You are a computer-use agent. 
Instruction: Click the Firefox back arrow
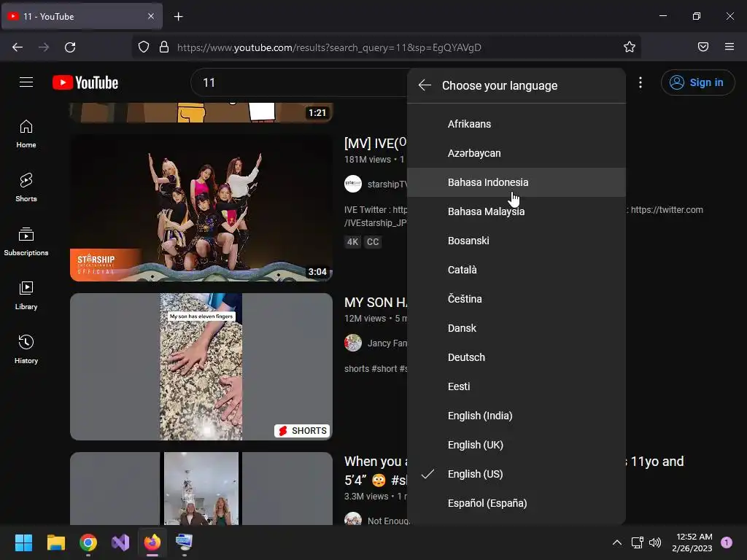coord(18,47)
